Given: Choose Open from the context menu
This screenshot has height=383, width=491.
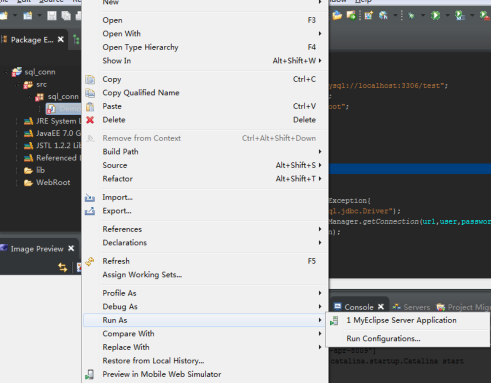Looking at the screenshot, I should (x=205, y=20).
